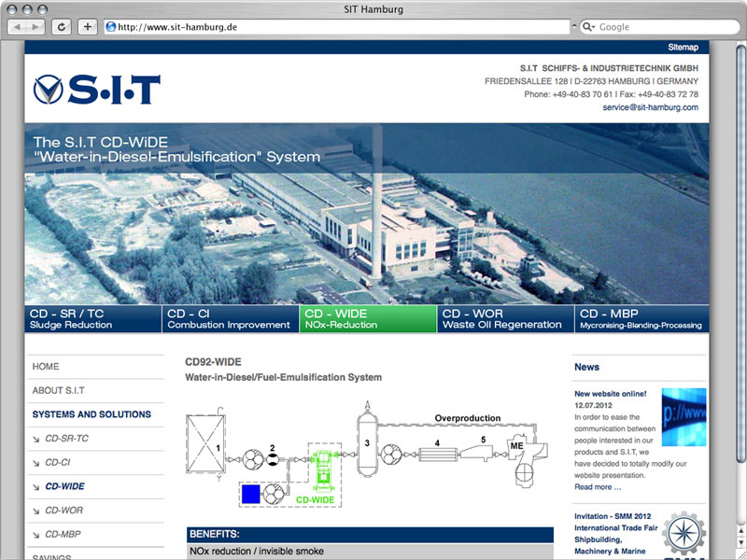Viewport: 747px width, 560px height.
Task: Click the component labeled 5 in diagram
Action: coord(478,452)
